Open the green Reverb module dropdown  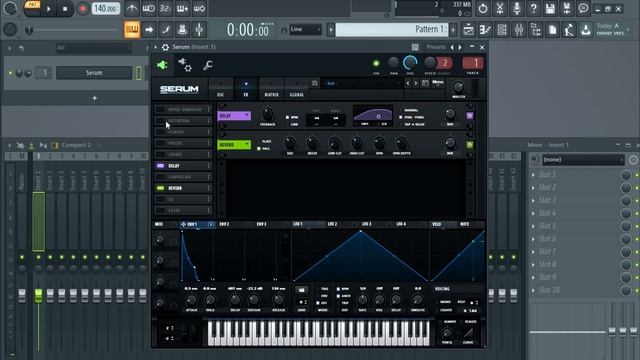click(x=234, y=145)
